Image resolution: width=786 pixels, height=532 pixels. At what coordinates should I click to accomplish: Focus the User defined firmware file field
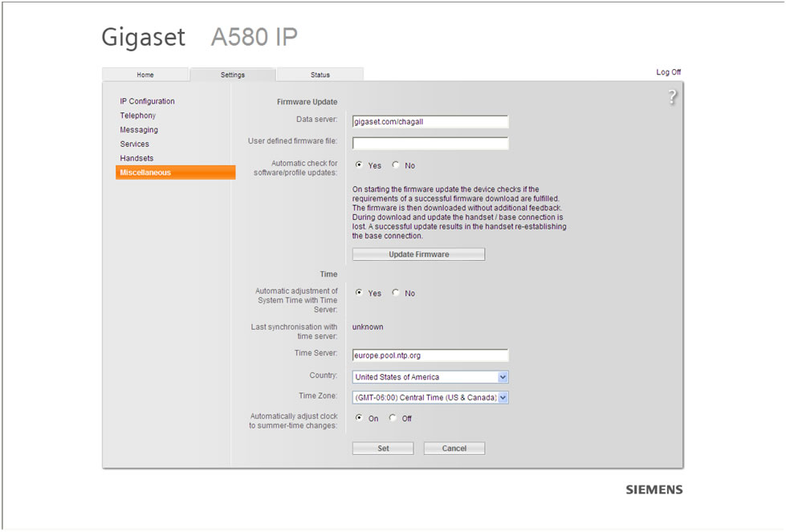(430, 144)
